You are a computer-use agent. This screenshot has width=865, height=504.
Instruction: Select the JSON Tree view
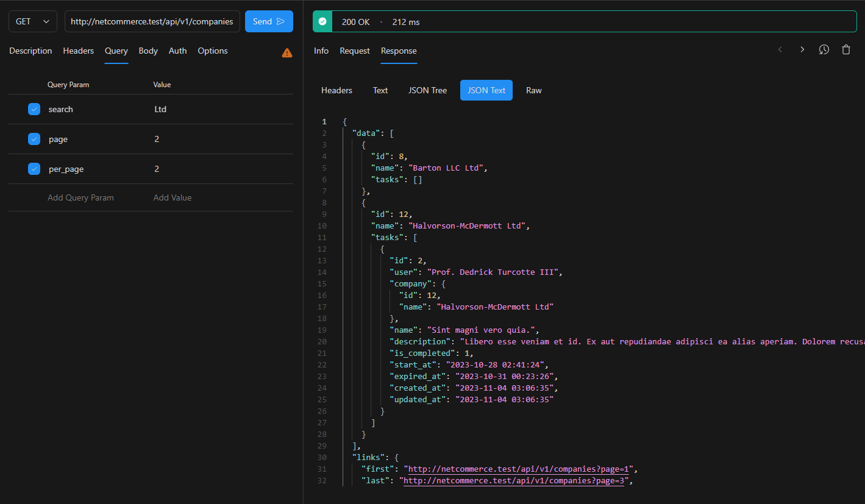(x=427, y=90)
